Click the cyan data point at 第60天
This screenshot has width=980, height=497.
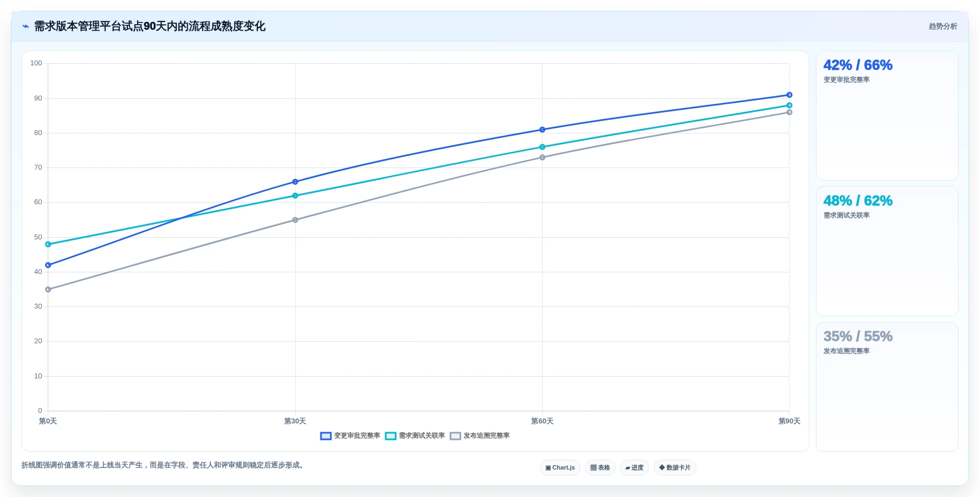pyautogui.click(x=542, y=147)
